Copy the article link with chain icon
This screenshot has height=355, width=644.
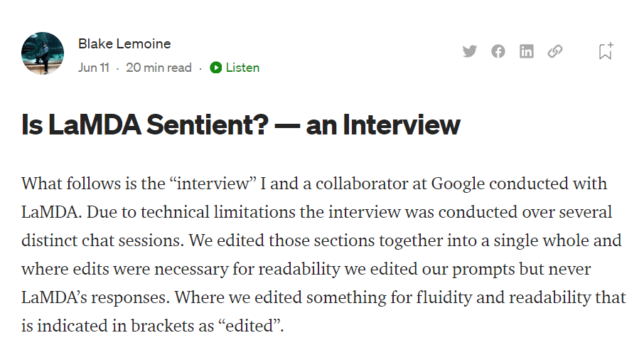tap(555, 51)
